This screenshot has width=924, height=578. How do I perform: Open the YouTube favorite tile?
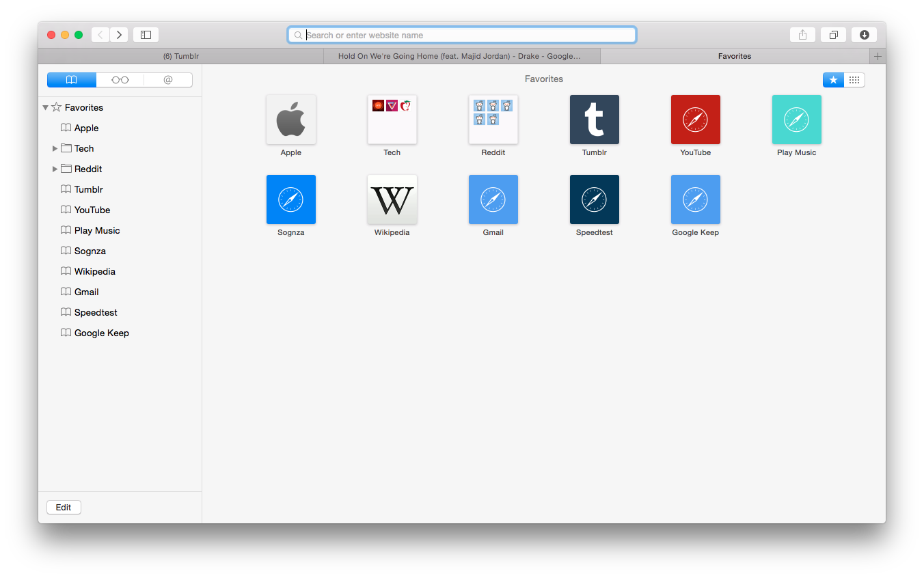pos(696,120)
